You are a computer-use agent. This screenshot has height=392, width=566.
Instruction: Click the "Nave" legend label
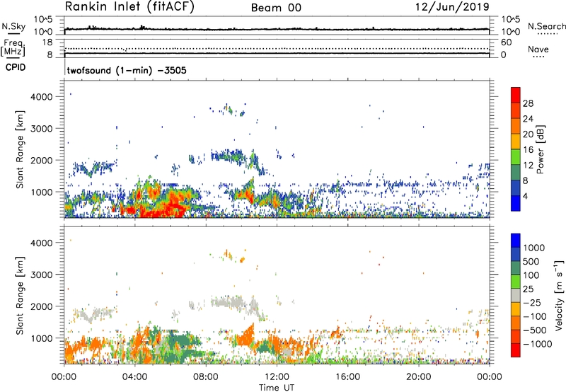point(538,50)
